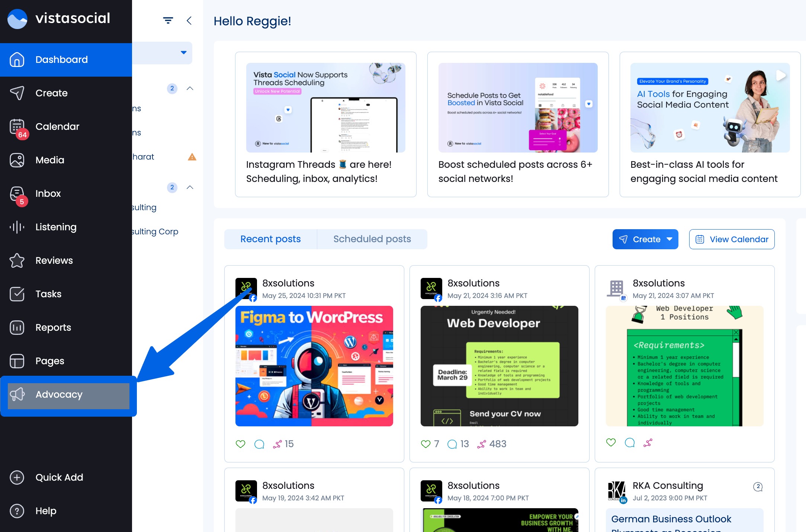
Task: Open the Dashboard section in the sidebar
Action: (61, 60)
